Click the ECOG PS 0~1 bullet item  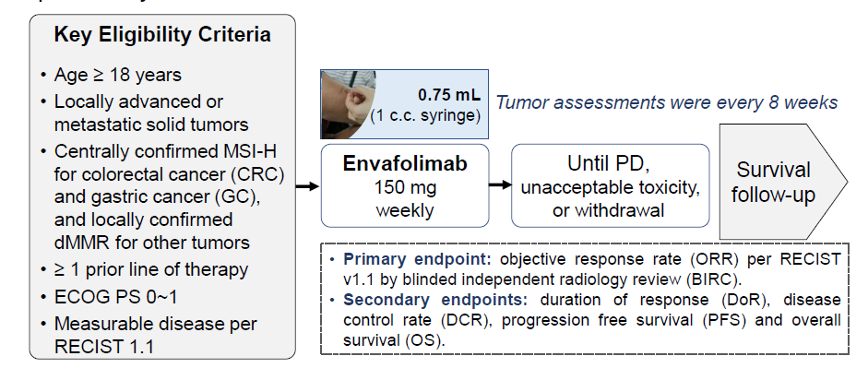point(115,297)
